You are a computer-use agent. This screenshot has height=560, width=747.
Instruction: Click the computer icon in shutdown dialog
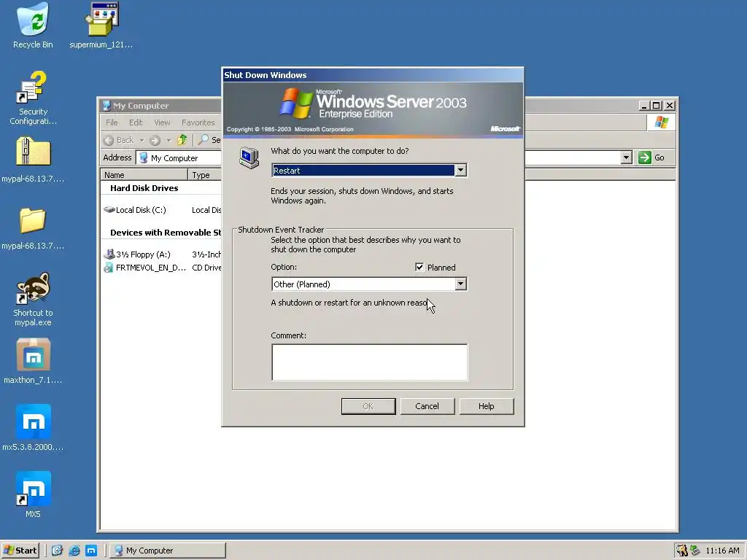tap(249, 158)
